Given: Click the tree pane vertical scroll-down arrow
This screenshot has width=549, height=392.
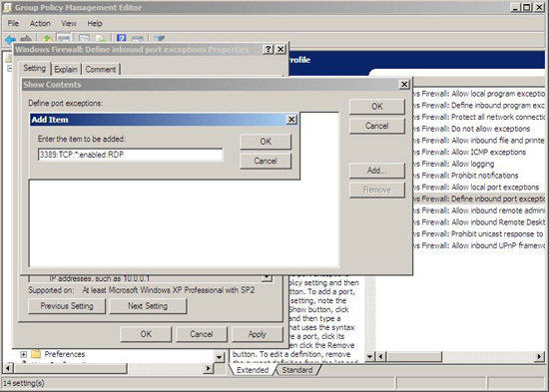Looking at the screenshot, I should pyautogui.click(x=220, y=357).
